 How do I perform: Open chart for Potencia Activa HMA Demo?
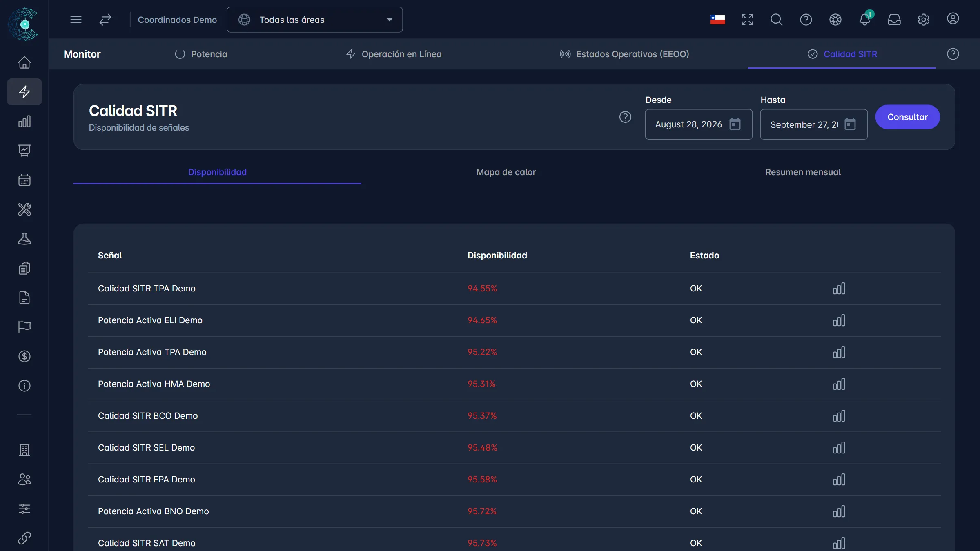pyautogui.click(x=839, y=384)
